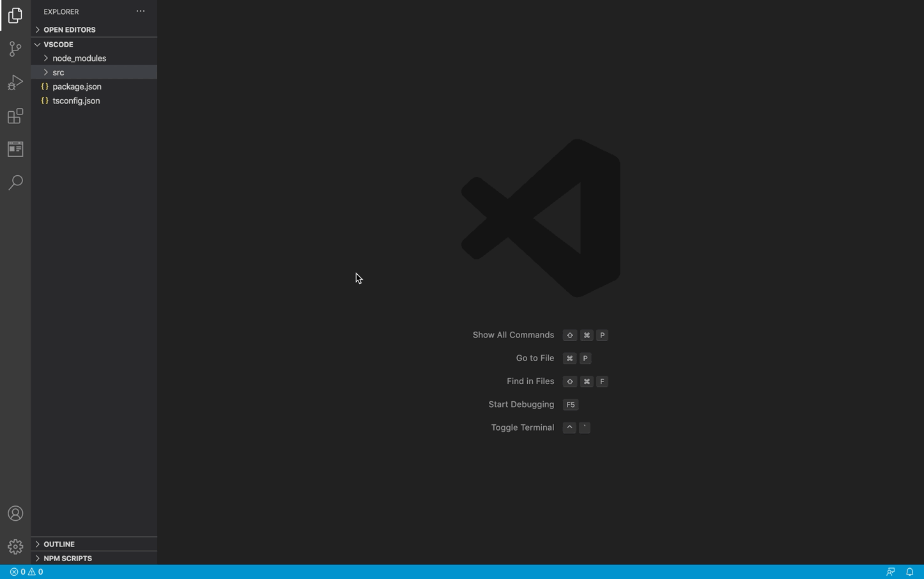Open the Manage gear menu

tap(15, 547)
